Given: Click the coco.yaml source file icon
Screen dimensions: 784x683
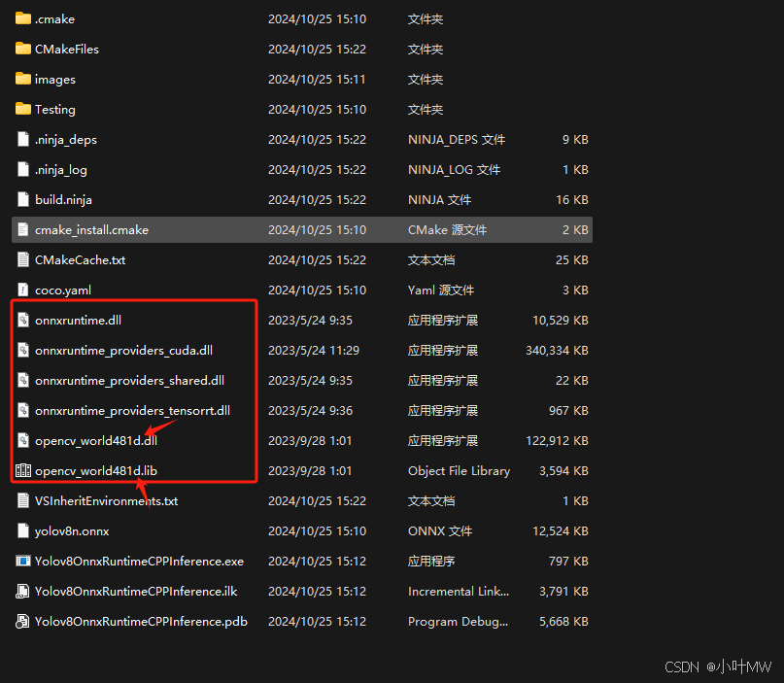Looking at the screenshot, I should [23, 290].
